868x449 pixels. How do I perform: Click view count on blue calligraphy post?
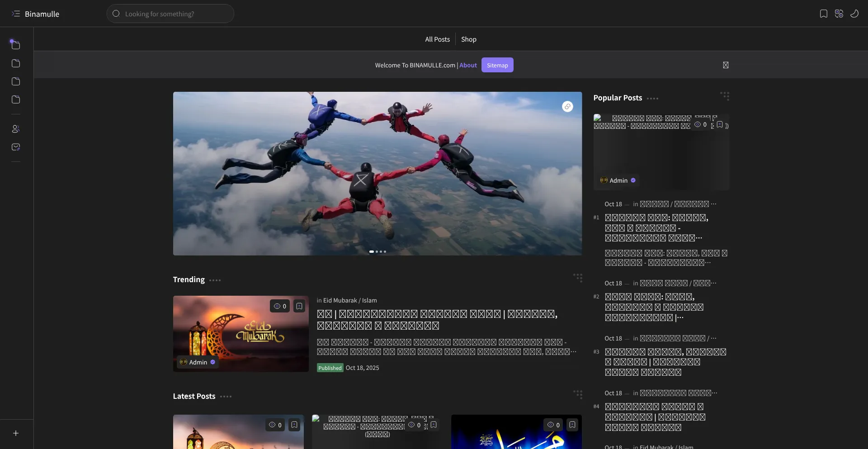pyautogui.click(x=553, y=425)
